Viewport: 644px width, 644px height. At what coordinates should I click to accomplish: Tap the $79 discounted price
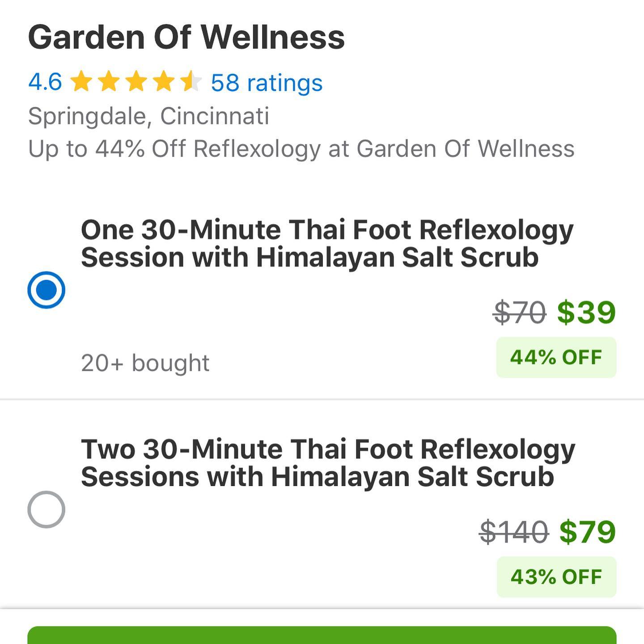pos(587,532)
